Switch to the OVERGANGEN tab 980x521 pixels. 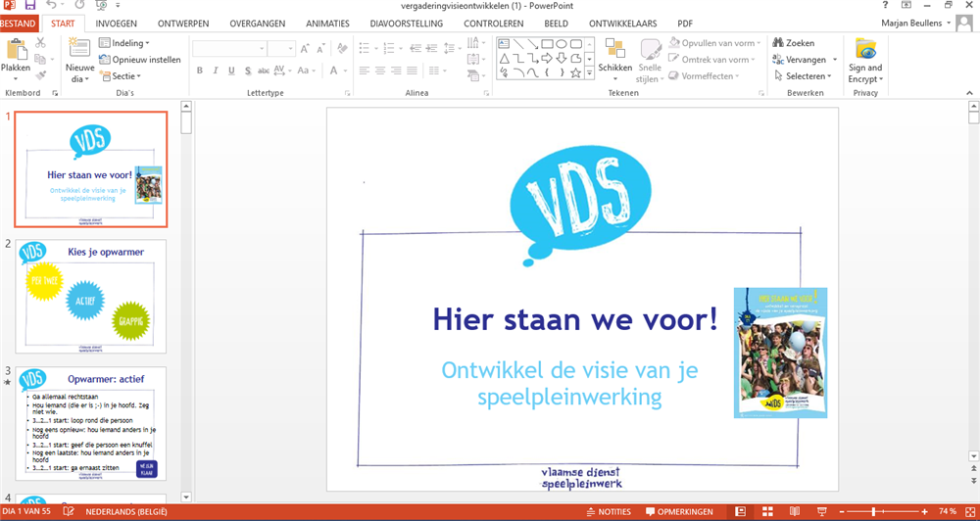pyautogui.click(x=257, y=23)
